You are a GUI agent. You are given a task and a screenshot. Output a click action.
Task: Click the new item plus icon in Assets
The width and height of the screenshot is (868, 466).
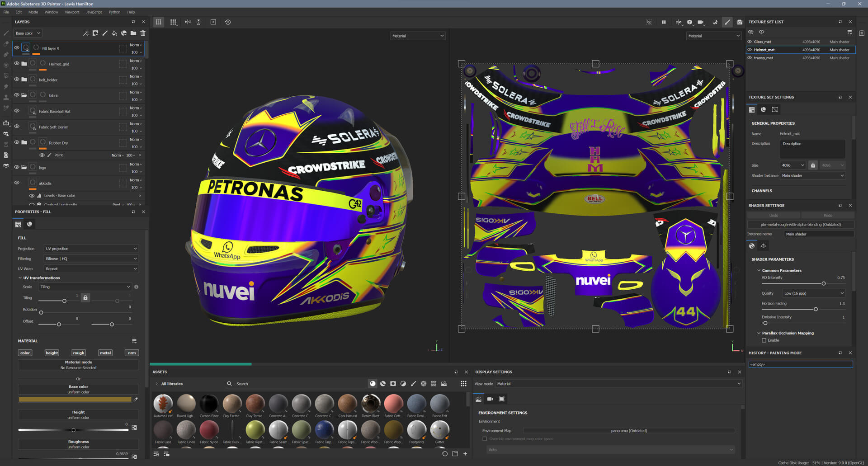tap(465, 454)
